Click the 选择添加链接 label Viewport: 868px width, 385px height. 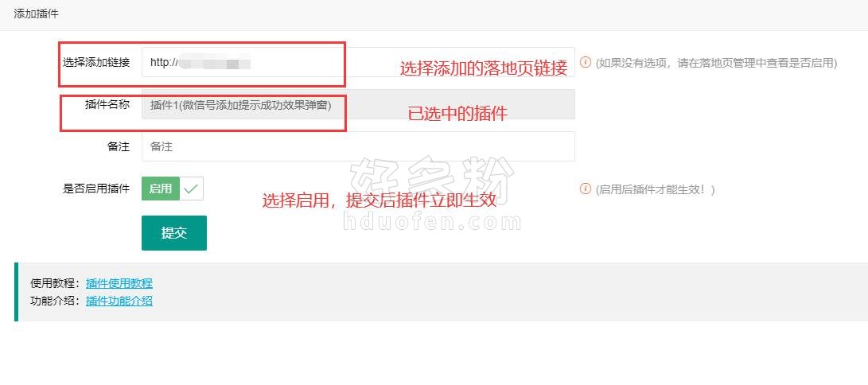click(96, 63)
